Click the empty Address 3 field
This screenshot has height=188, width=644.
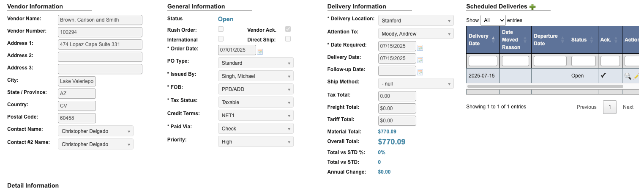100,69
